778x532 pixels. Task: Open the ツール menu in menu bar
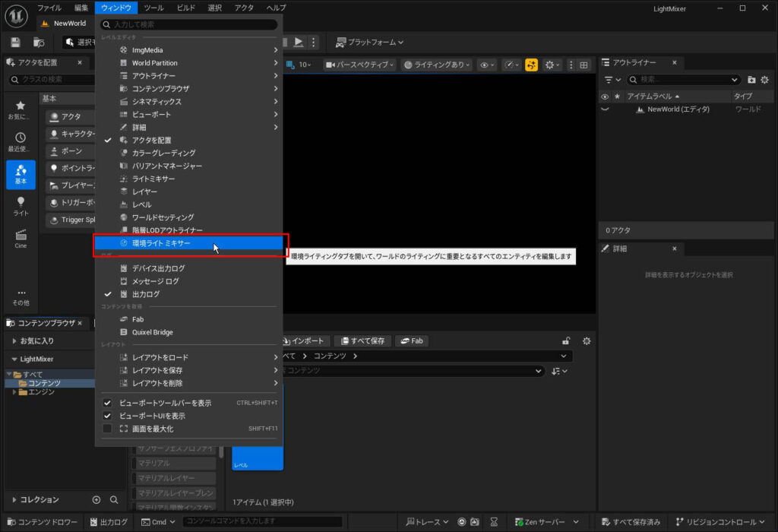pyautogui.click(x=153, y=8)
